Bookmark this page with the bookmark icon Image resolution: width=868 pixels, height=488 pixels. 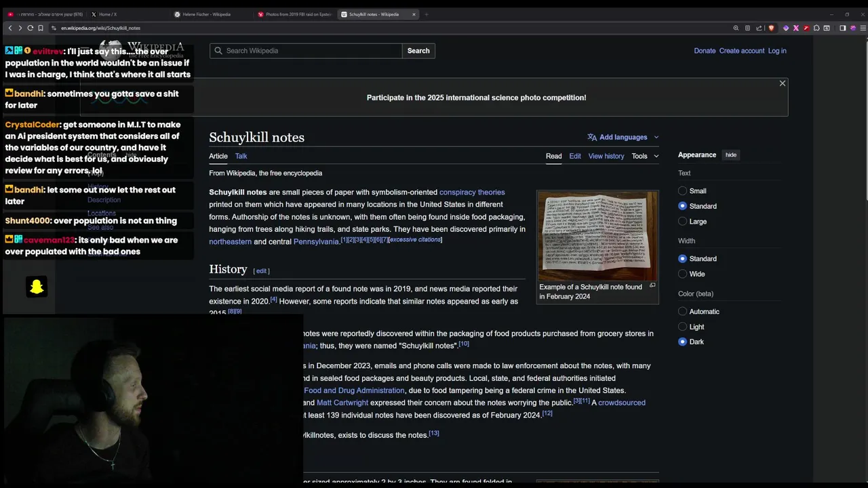41,28
